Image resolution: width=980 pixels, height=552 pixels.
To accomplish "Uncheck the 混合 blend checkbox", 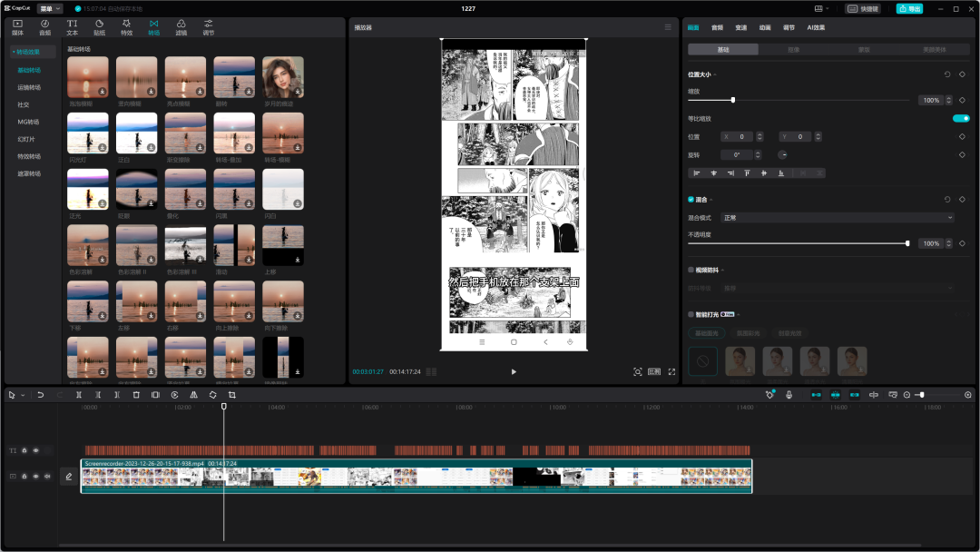I will tap(691, 200).
